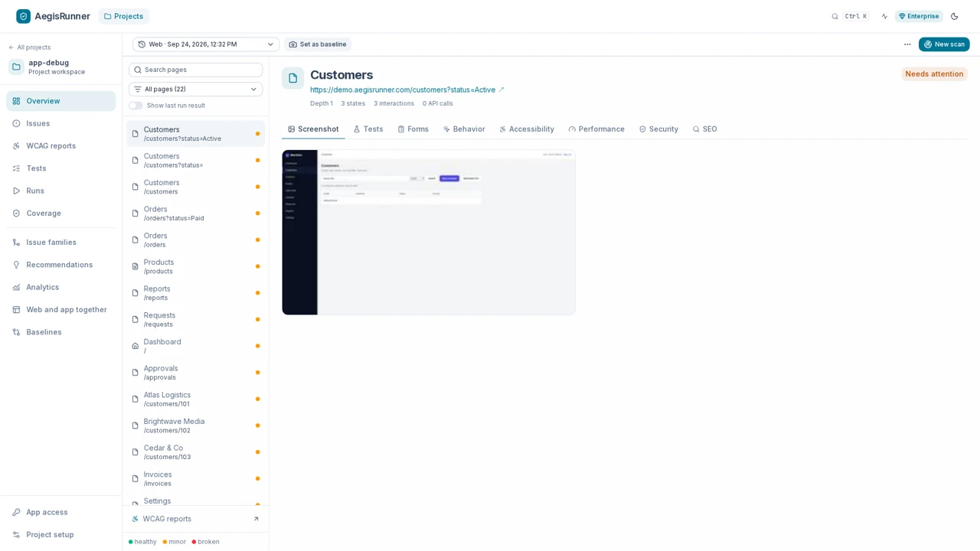Select the Dashboard page row
The height and width of the screenshot is (551, 980).
tap(195, 346)
